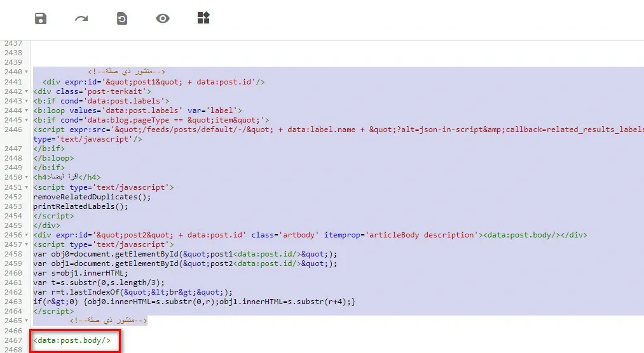This screenshot has width=644, height=353.
Task: Collapse code fold arrow at line 2456
Action: click(27, 235)
